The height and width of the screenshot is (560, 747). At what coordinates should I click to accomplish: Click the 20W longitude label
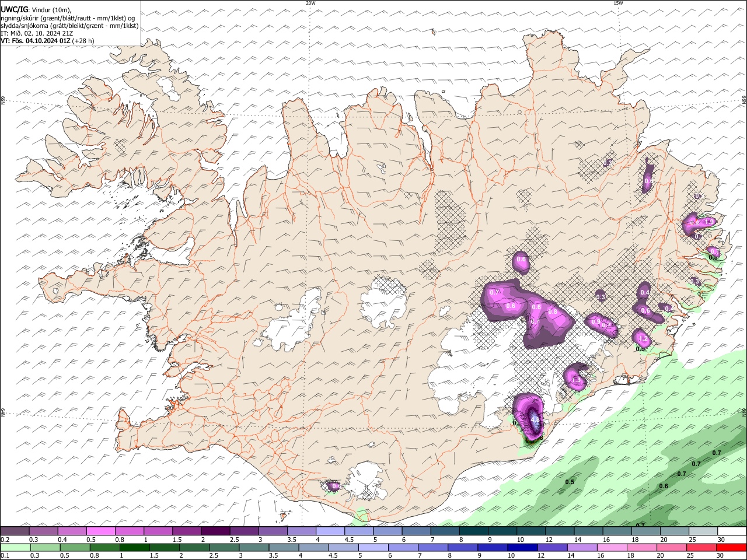click(310, 3)
